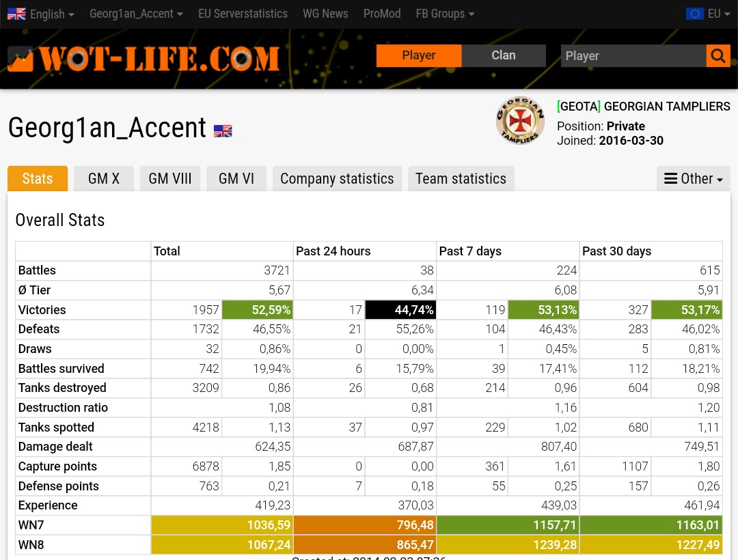Click the green WN7 1163,01 cell
The height and width of the screenshot is (560, 738).
click(x=651, y=525)
